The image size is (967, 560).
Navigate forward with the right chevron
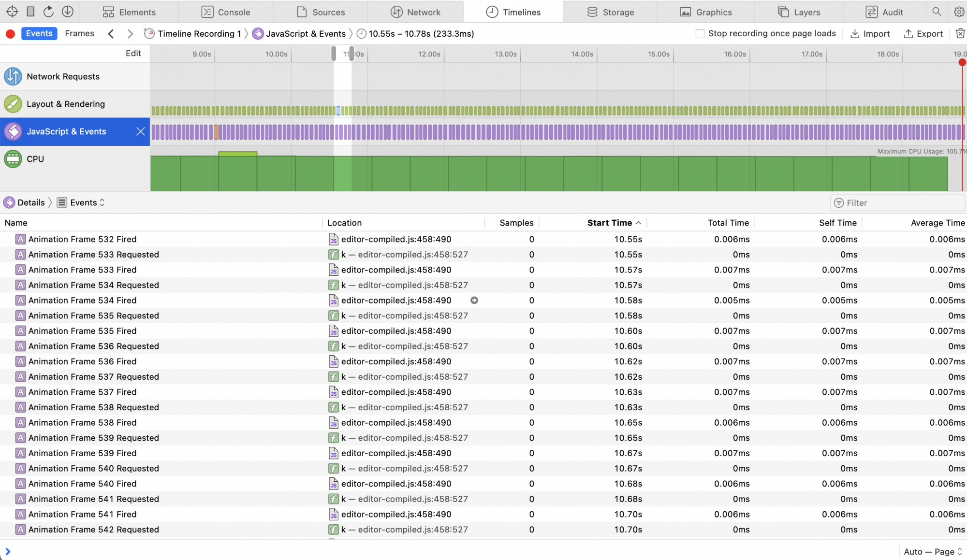click(x=130, y=34)
